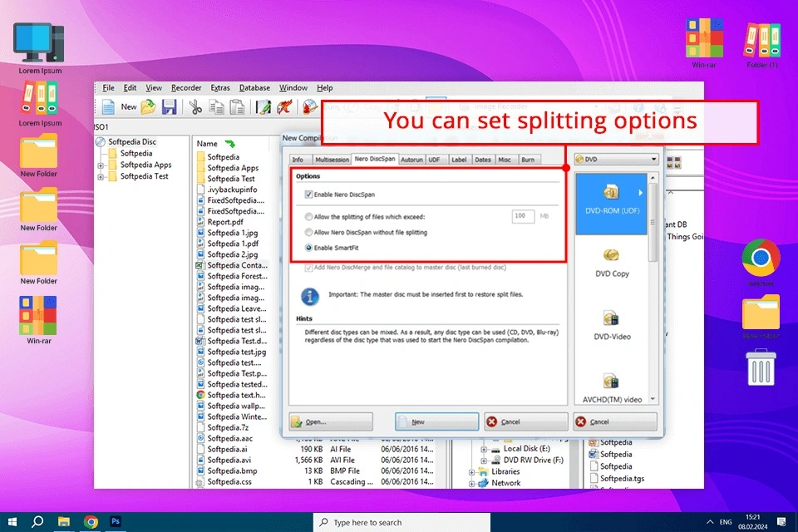Open the Save compilation icon
This screenshot has width=798, height=532.
170,106
